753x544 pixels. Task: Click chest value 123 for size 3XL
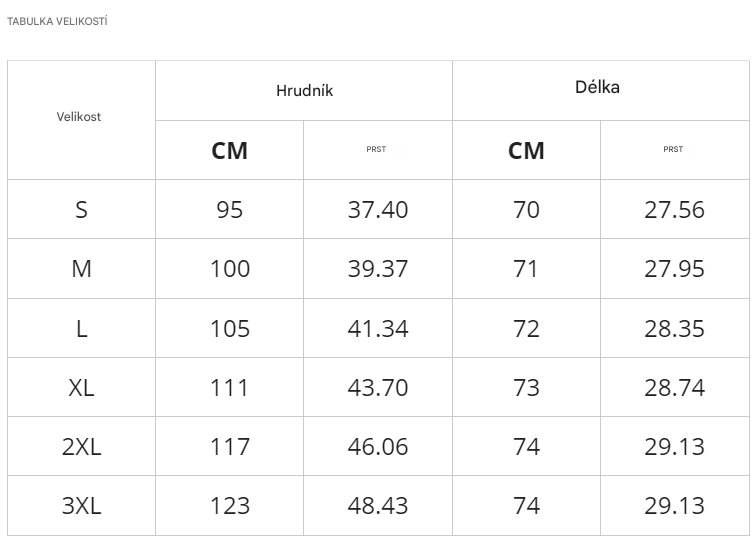coord(229,506)
